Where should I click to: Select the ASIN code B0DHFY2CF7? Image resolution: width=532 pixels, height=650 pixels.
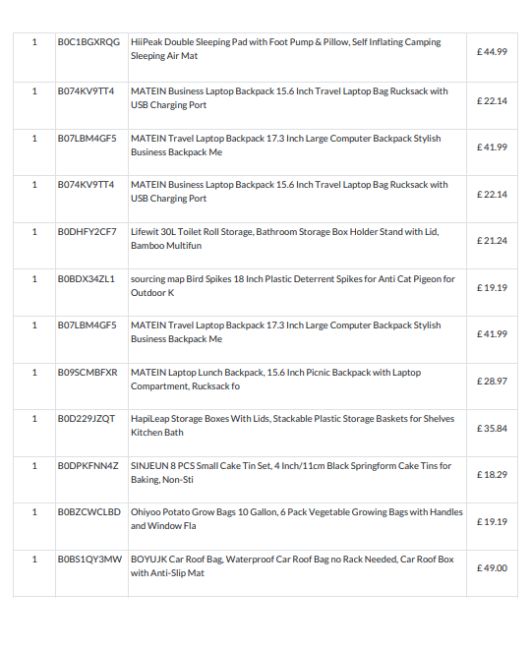(87, 232)
